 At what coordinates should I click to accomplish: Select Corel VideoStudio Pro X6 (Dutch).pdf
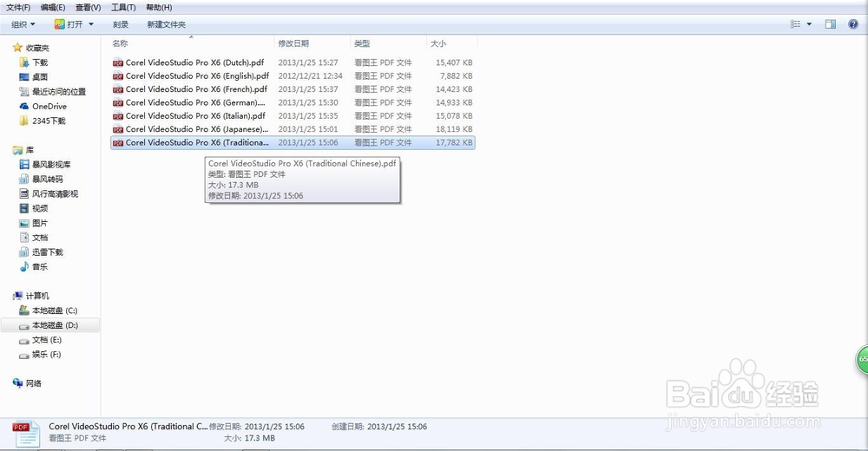click(194, 62)
